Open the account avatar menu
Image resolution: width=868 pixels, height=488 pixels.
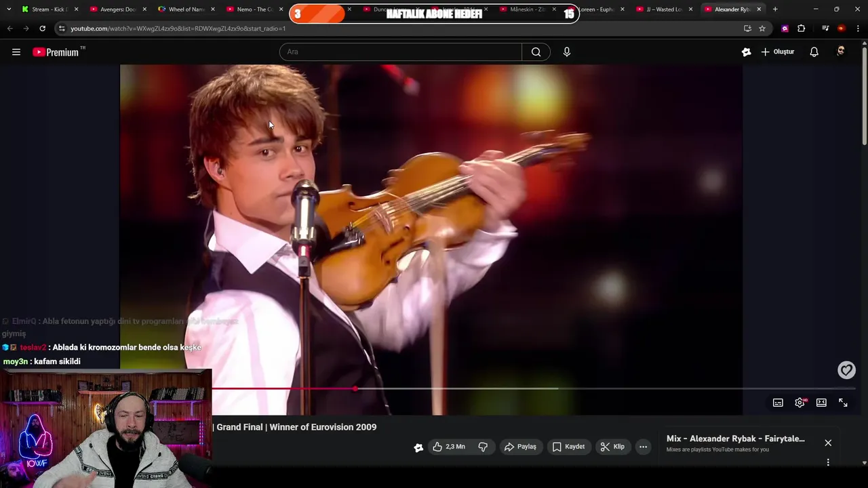click(x=841, y=52)
